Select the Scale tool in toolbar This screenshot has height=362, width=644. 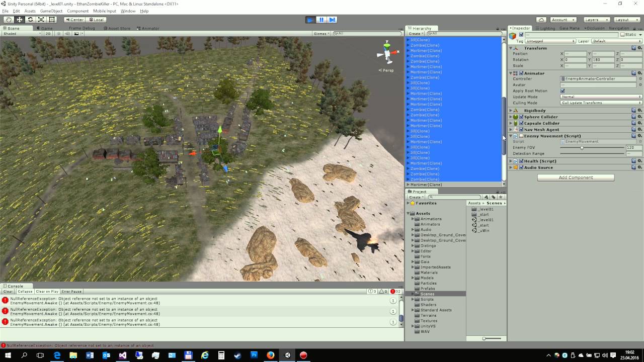pos(41,20)
